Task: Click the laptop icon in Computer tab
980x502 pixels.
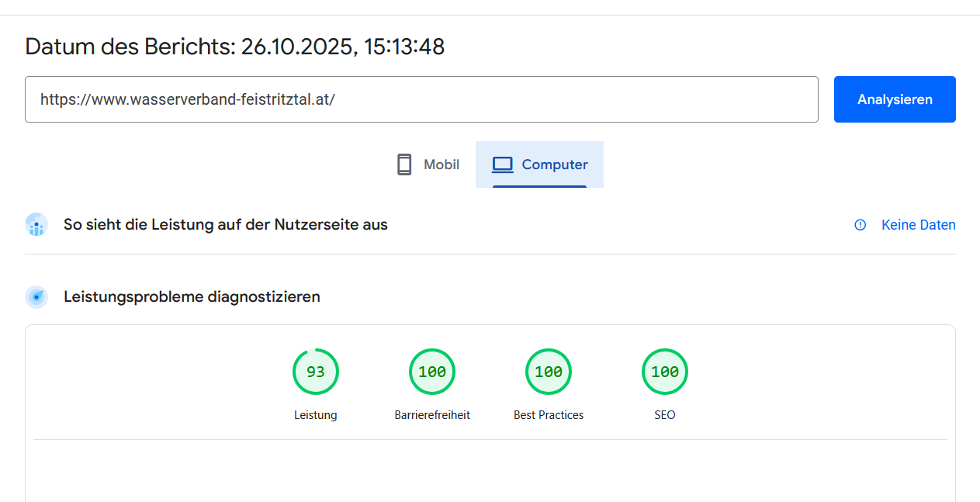Action: pyautogui.click(x=503, y=164)
